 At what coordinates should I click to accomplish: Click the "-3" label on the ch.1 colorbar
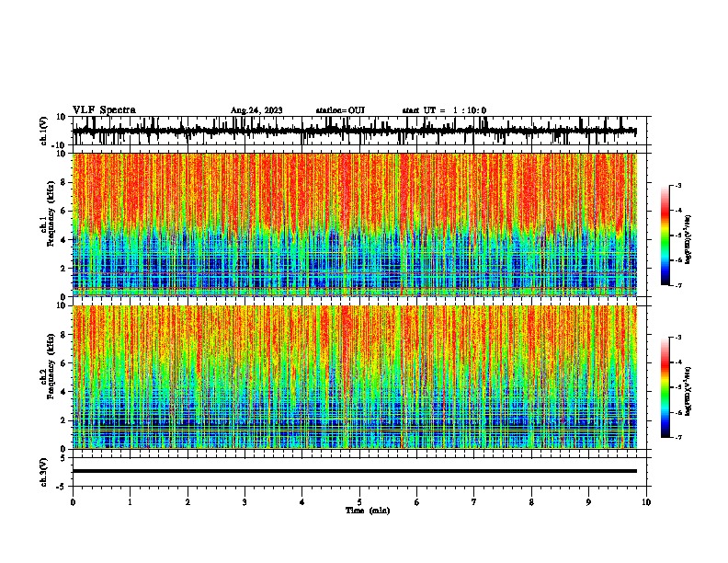678,185
